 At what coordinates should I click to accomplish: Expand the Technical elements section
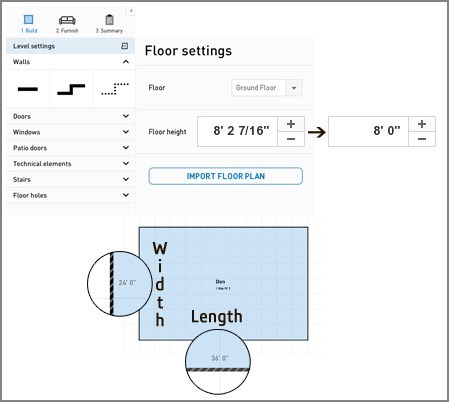[x=126, y=163]
